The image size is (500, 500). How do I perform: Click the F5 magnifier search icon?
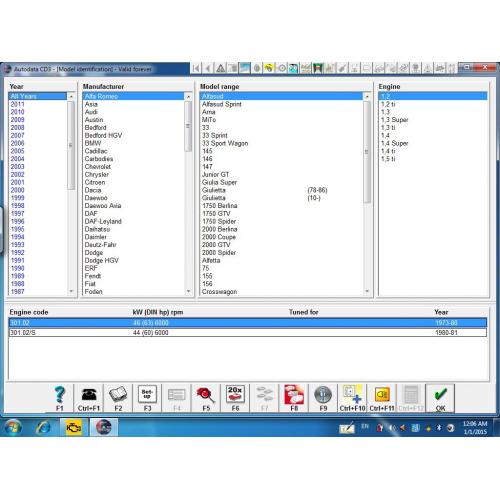coord(206,398)
